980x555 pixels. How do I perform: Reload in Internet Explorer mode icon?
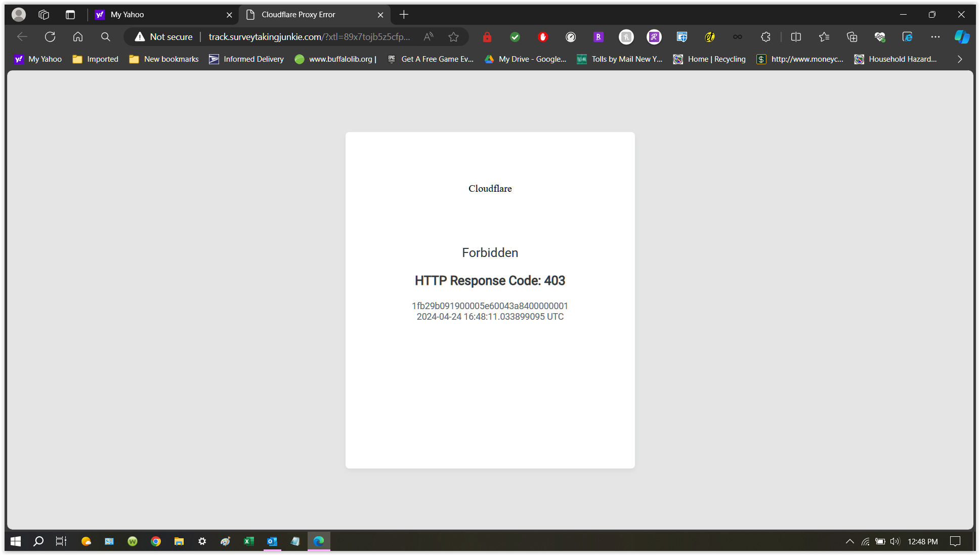tap(908, 37)
